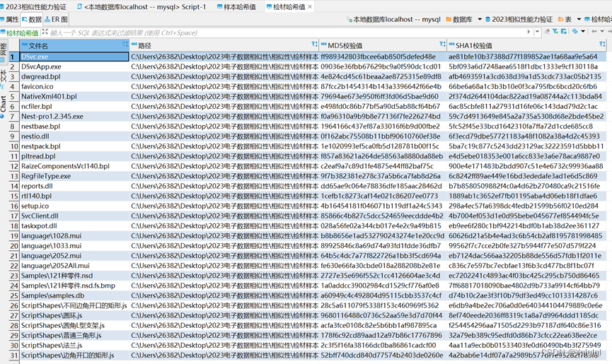Select the language\1033.mui cell

pos(74,246)
